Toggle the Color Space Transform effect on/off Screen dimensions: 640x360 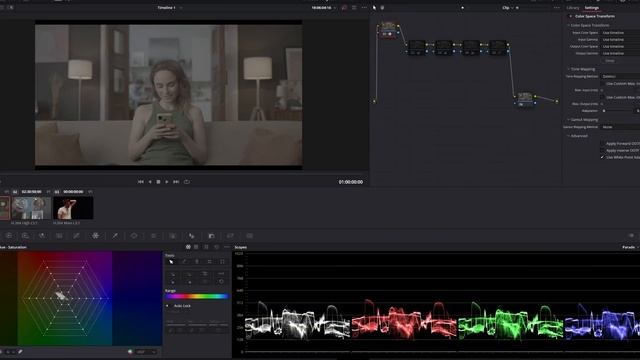(571, 16)
